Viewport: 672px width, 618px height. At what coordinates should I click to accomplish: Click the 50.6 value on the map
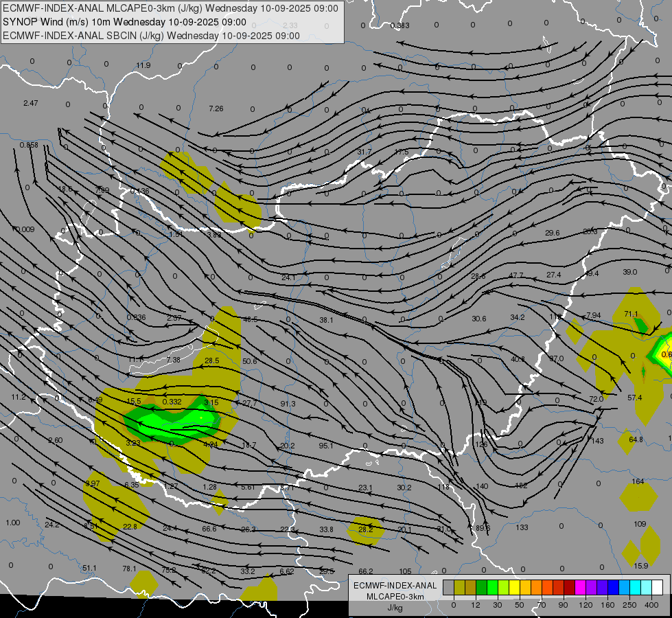250,361
